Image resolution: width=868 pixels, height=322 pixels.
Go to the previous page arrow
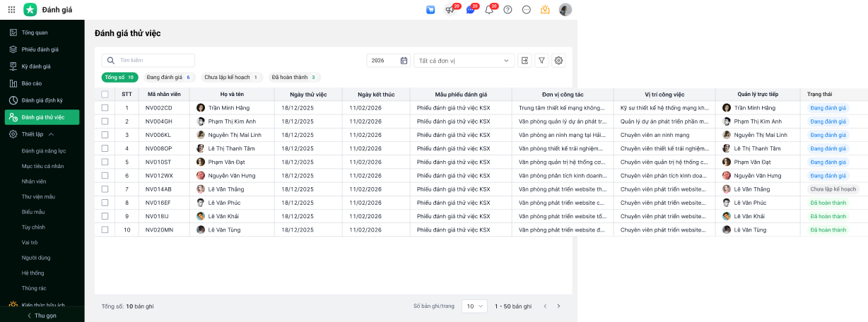545,306
